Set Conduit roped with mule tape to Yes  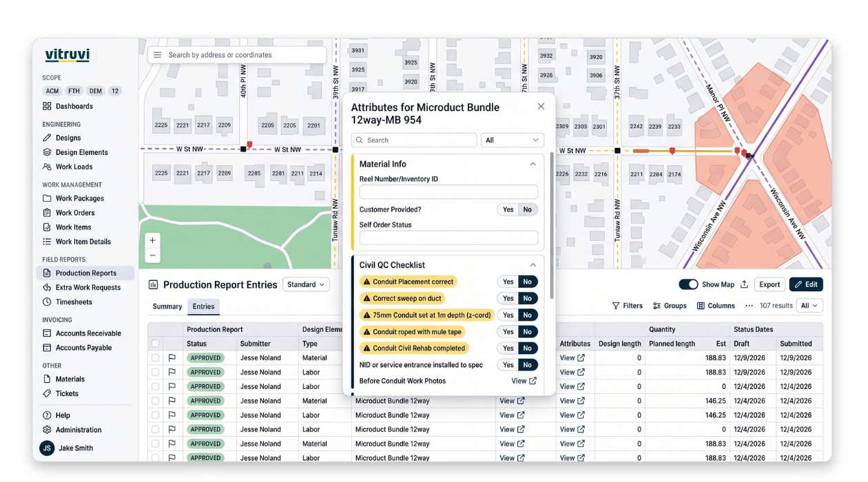pyautogui.click(x=508, y=331)
